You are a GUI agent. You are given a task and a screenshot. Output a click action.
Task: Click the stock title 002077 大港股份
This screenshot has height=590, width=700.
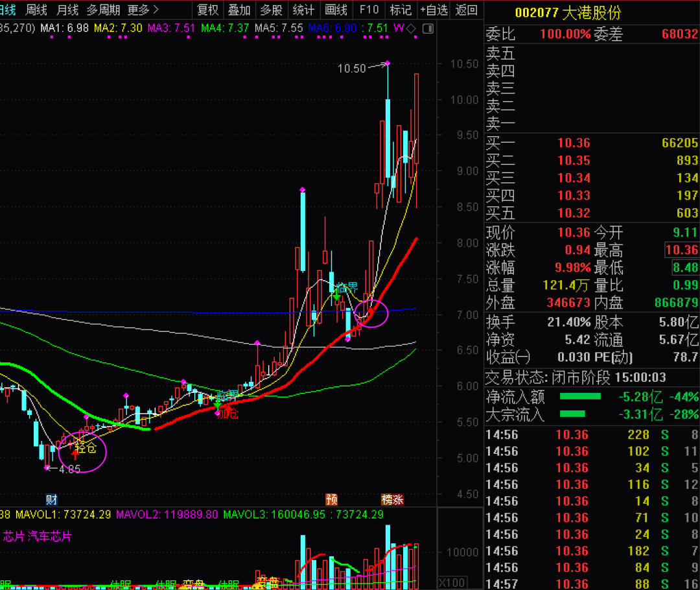(568, 12)
